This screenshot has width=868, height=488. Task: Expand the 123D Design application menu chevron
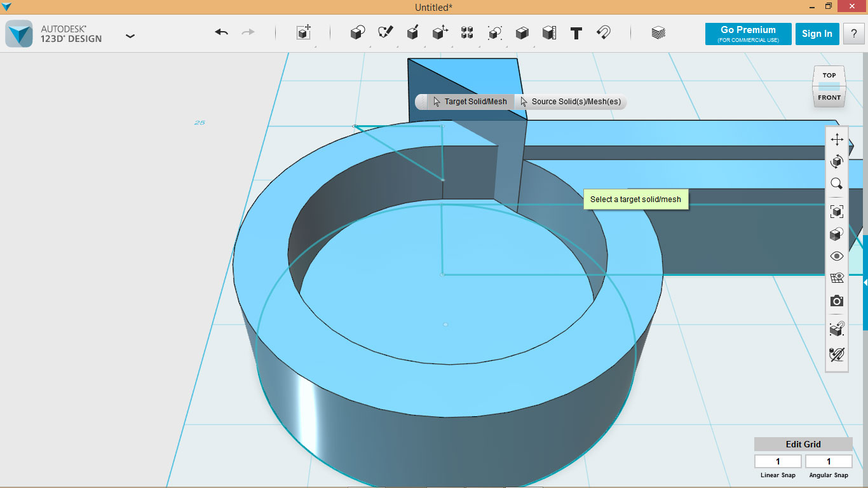click(130, 36)
